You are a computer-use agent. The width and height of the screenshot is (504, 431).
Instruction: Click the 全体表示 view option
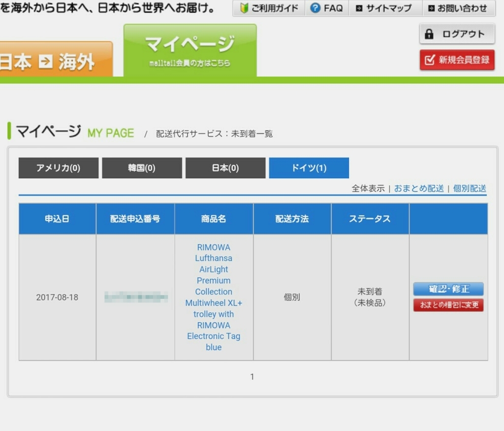(368, 189)
